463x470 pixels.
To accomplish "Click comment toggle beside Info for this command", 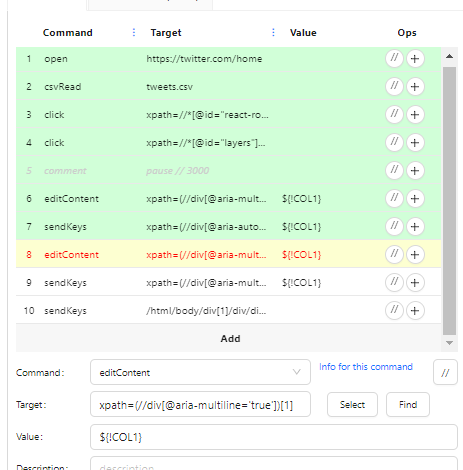I will point(445,372).
